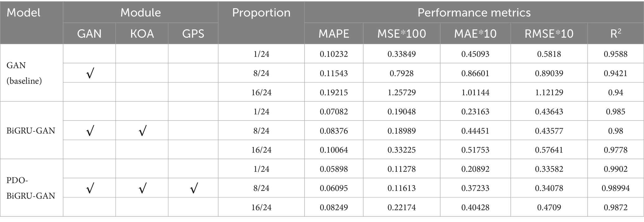
Task: Click the GPS checkmark for PDO-BiGRU-GAN
Action: click(193, 188)
